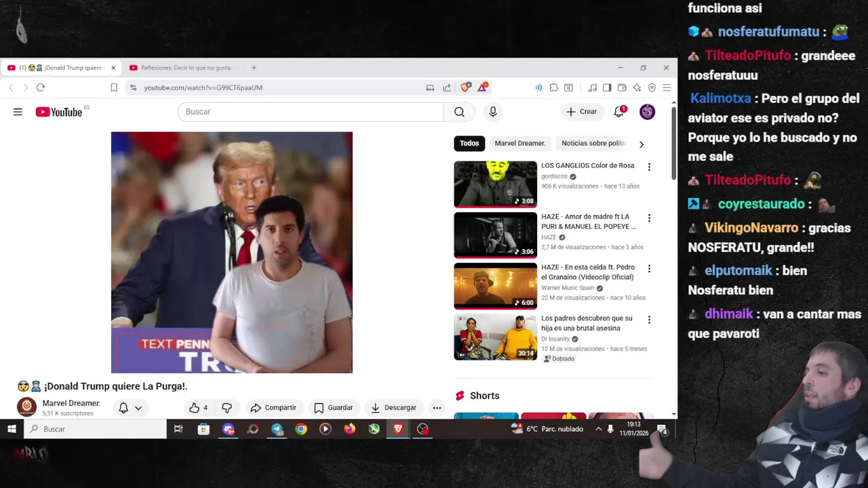Open Microsoft Store from the taskbar
The height and width of the screenshot is (488, 868).
(203, 429)
